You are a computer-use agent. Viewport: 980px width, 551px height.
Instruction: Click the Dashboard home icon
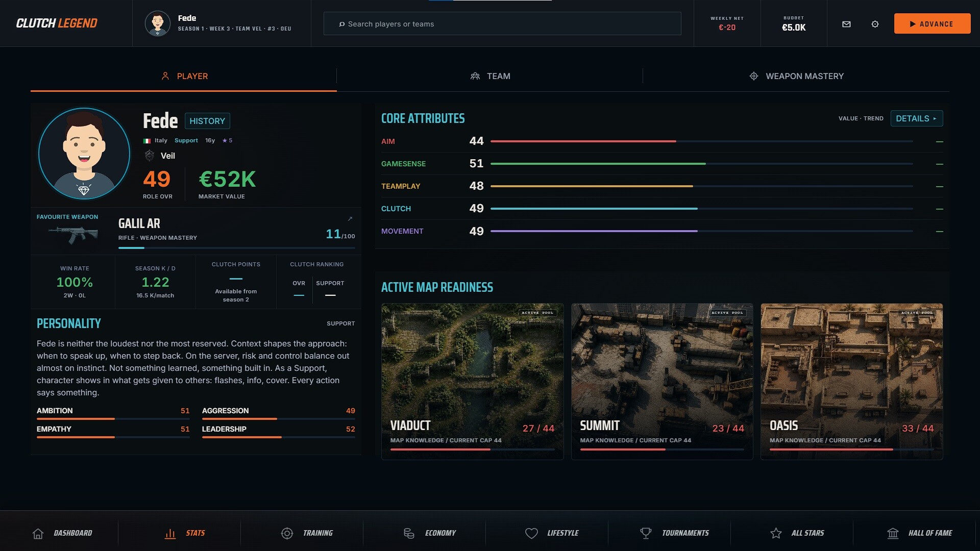38,533
